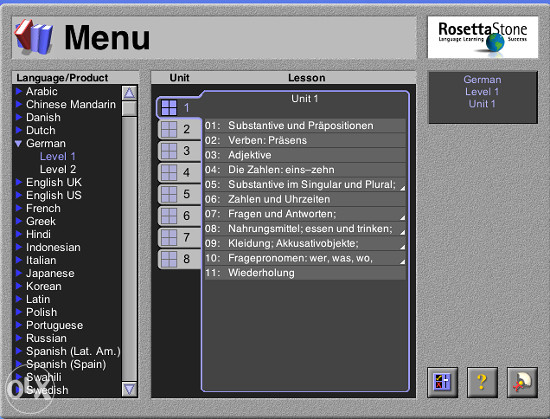Open lesson 10 Fragepronomen: wer, was, wo

tap(305, 258)
